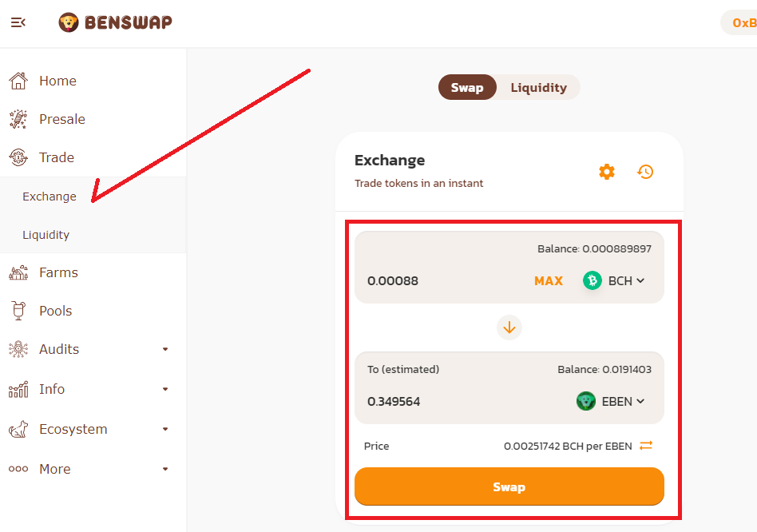The width and height of the screenshot is (757, 532).
Task: Select the Swap toggle at the top
Action: tap(467, 87)
